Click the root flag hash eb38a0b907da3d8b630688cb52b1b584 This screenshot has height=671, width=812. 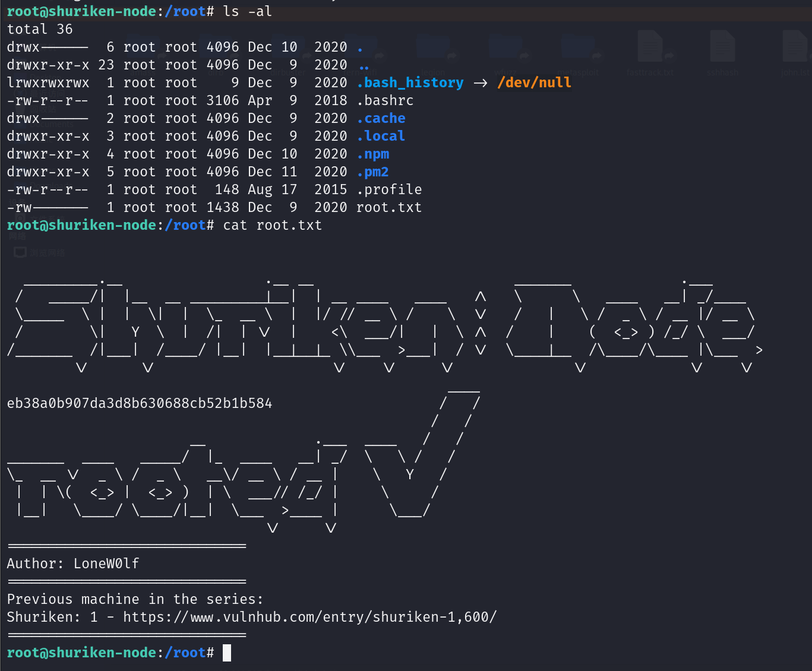point(140,403)
